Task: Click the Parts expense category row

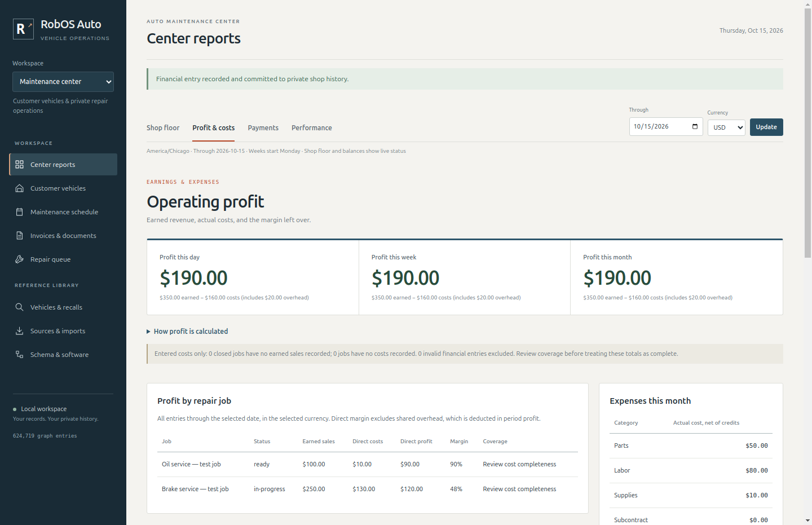Action: click(691, 446)
